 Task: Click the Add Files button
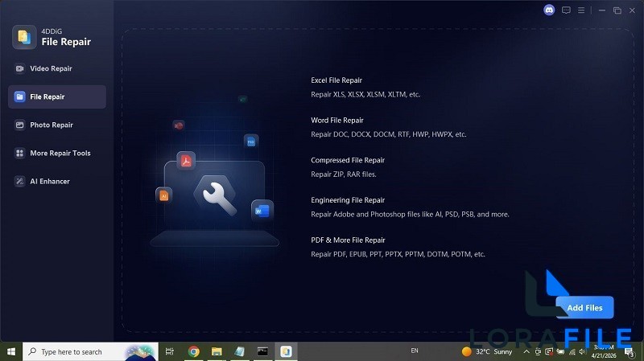pyautogui.click(x=584, y=307)
